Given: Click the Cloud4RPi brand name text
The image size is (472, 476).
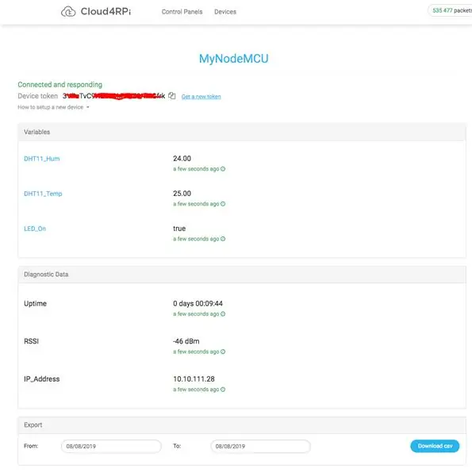Looking at the screenshot, I should pyautogui.click(x=106, y=12).
